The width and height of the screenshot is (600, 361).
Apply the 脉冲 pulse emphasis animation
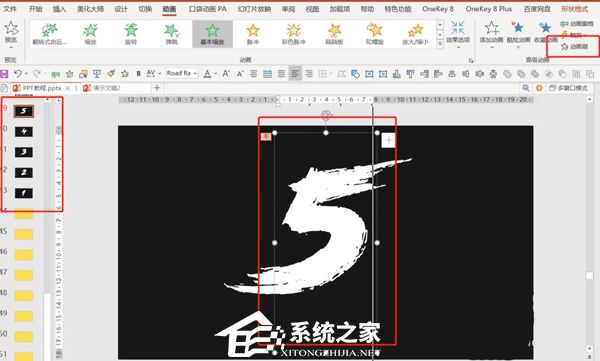(x=253, y=34)
